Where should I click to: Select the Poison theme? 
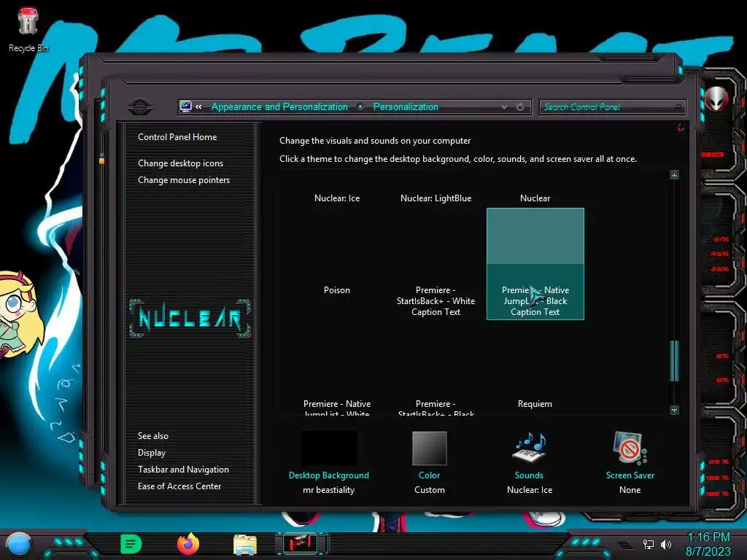coord(337,290)
